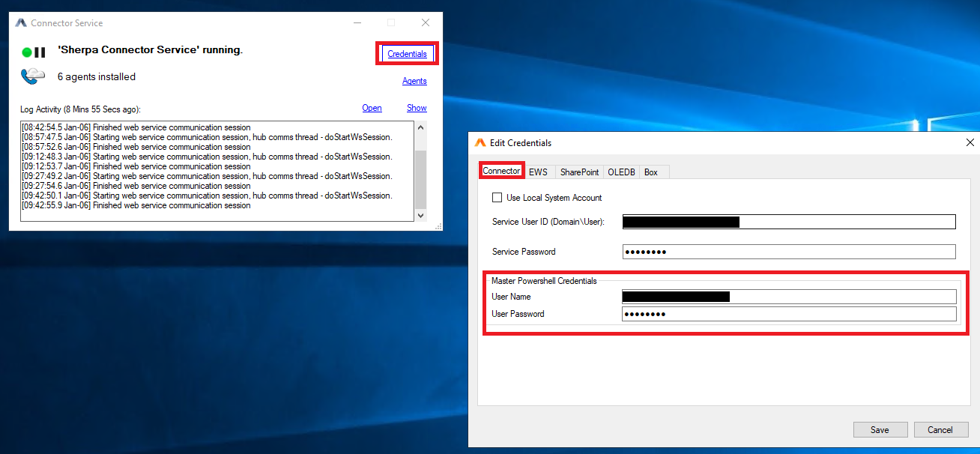Close the Edit Credentials dialog
Screen dimensions: 980x454
pos(970,142)
